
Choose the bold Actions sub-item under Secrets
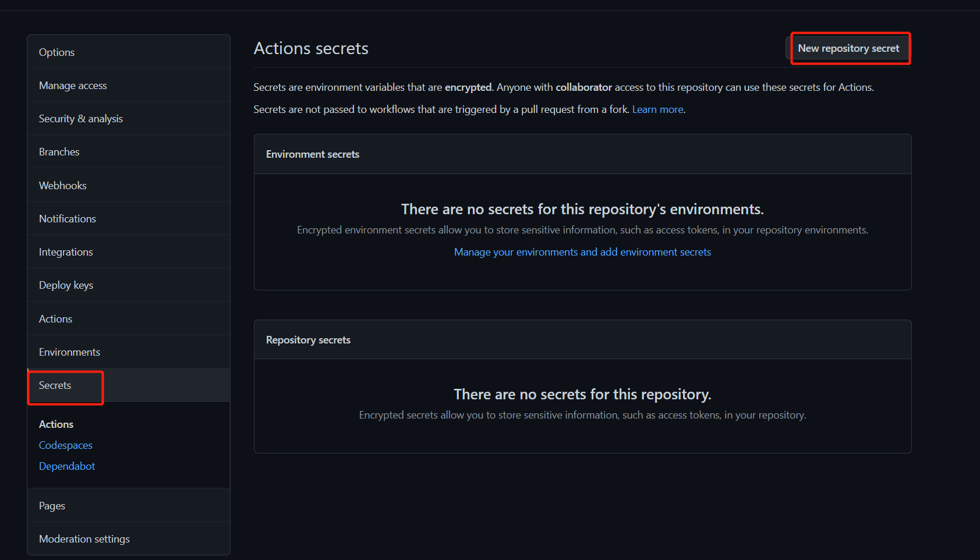coord(56,424)
